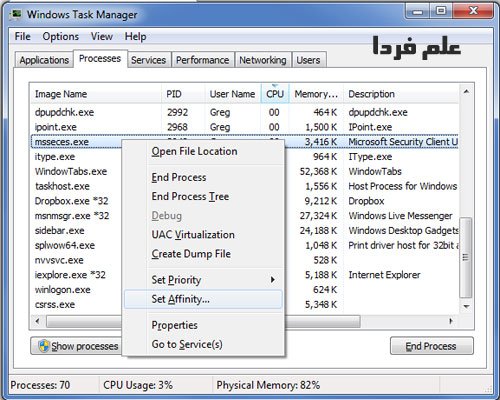Click the vertical scrollbar down arrow
Screen dimensions: 500x400
pos(466,306)
